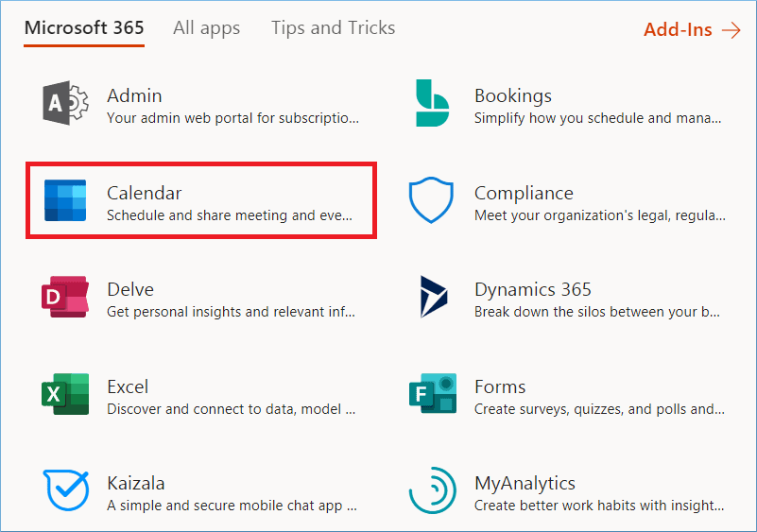
Task: Select the Compliance shield icon
Action: (x=432, y=200)
